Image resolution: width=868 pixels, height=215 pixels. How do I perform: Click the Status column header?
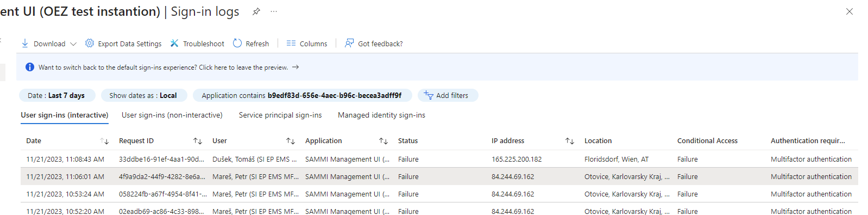tap(408, 141)
